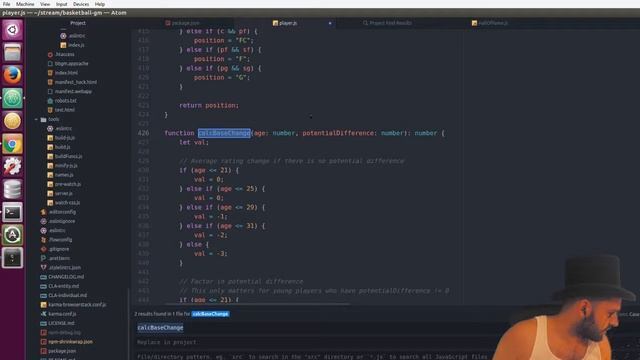Click the editor's horizontal scrollbar

[257, 304]
